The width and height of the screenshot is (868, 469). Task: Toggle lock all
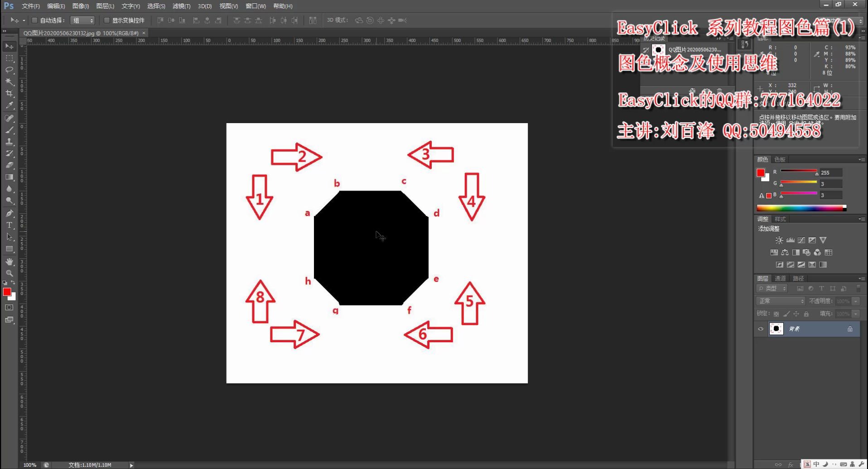[x=806, y=314]
